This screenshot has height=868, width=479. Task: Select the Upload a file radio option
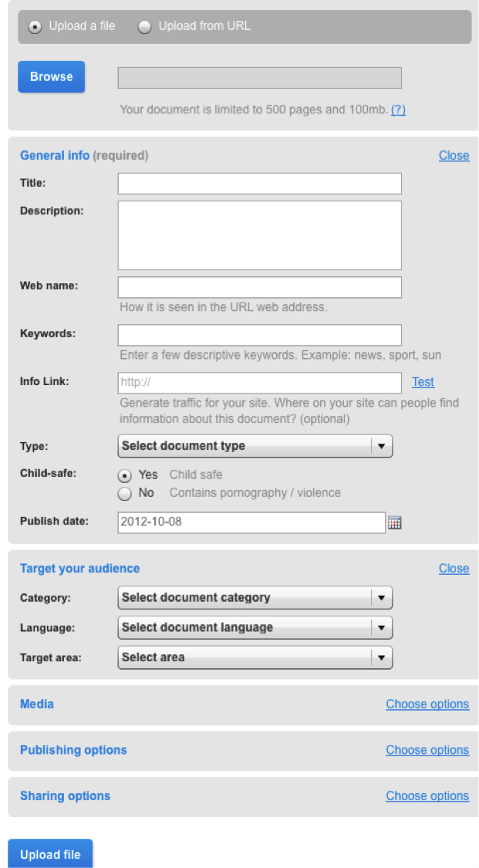coord(35,26)
